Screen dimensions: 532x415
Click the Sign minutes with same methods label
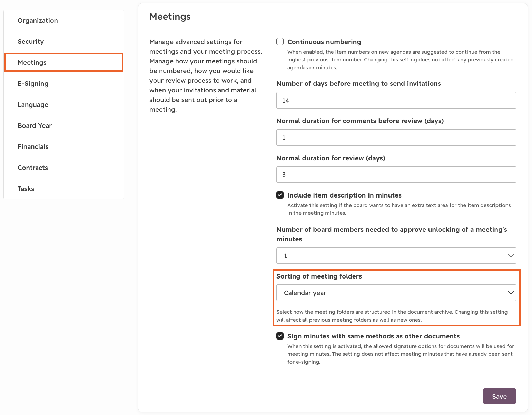coord(374,336)
